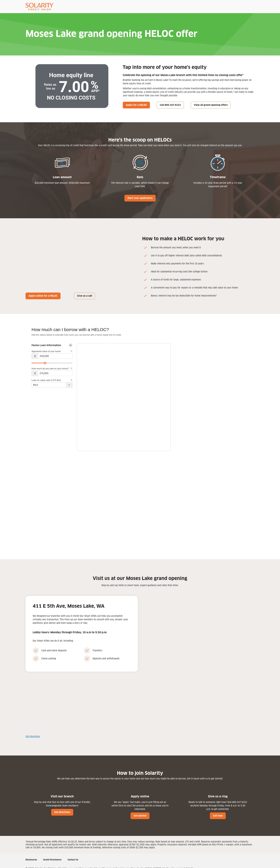Click the Give us a call button
This screenshot has width=280, height=868.
[85, 296]
